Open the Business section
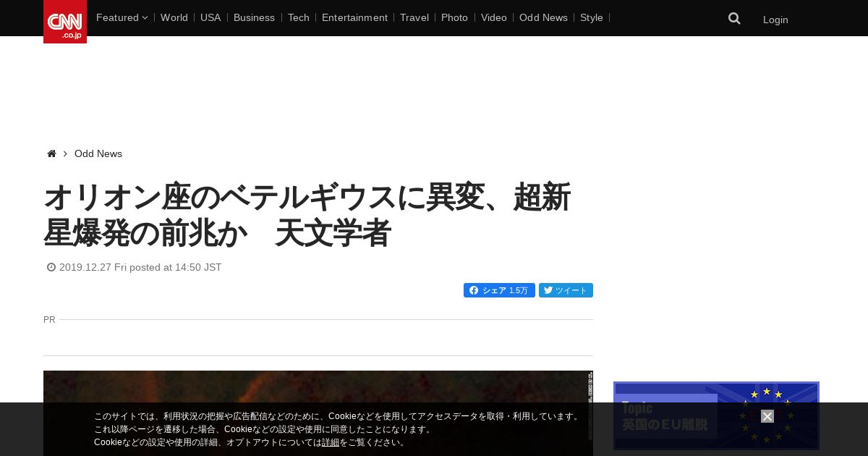Viewport: 868px width, 456px height. [x=254, y=17]
